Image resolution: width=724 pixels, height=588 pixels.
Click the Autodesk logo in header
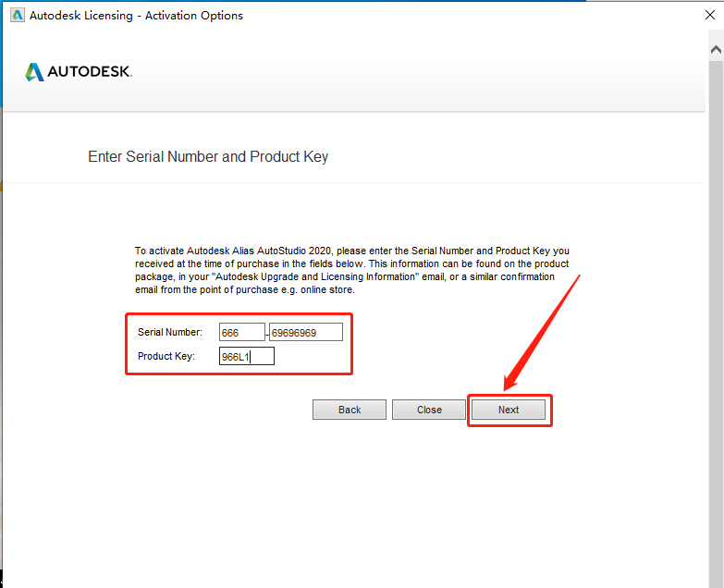point(79,72)
